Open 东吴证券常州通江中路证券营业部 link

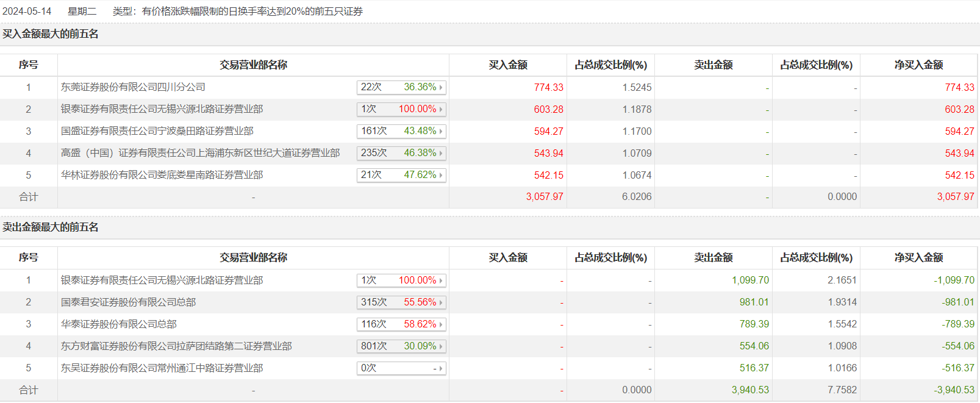[162, 368]
